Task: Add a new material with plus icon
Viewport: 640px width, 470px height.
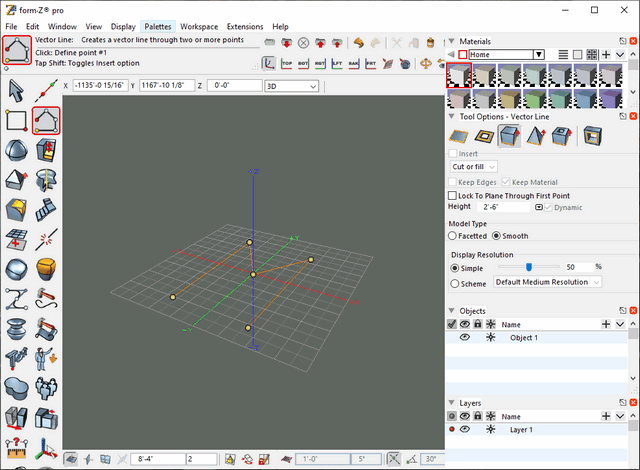Action: [x=606, y=54]
